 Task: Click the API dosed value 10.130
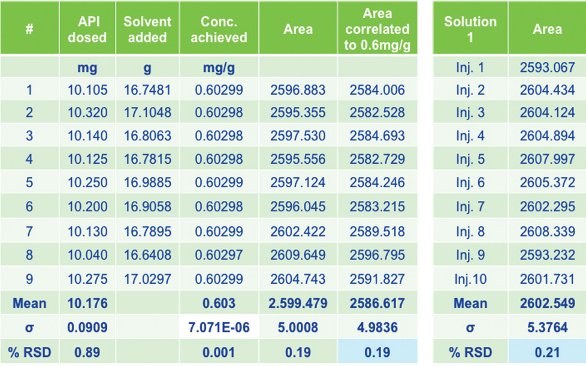[87, 231]
